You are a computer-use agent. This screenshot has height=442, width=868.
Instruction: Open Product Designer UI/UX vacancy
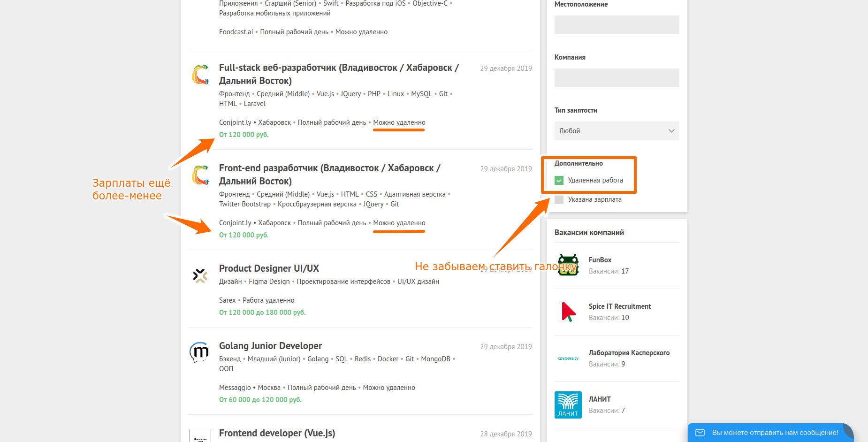click(x=269, y=268)
